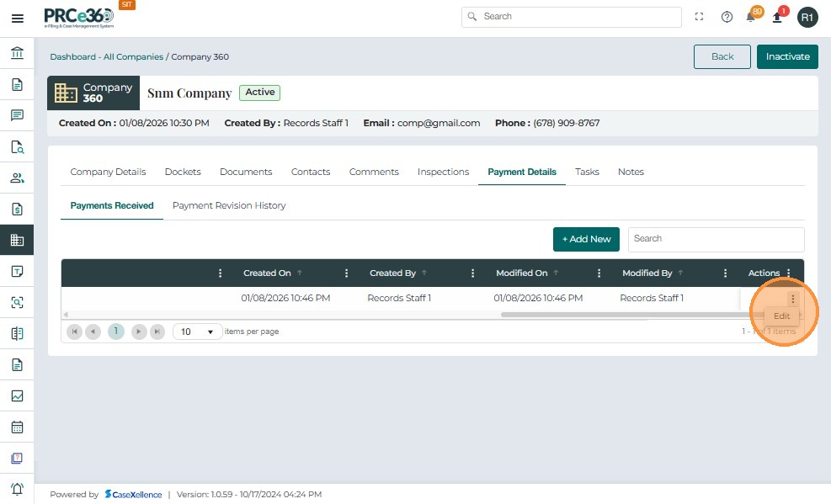Open the help book sidebar icon

click(17, 458)
